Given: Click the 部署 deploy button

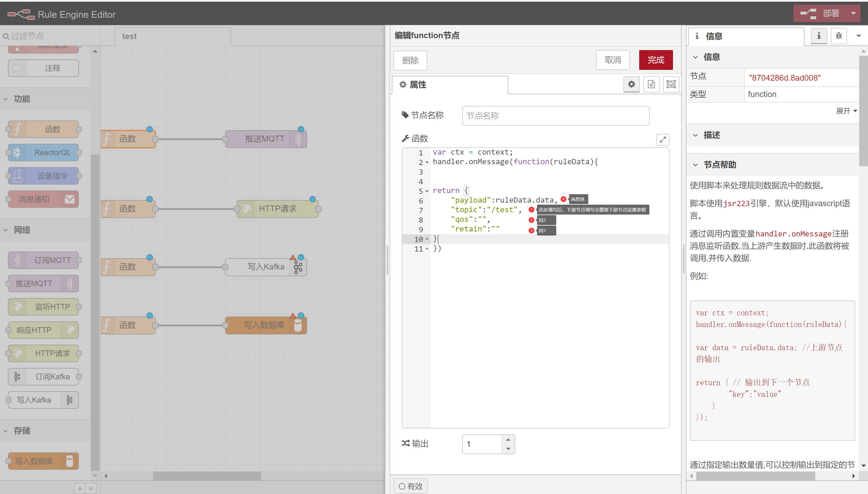Looking at the screenshot, I should (x=821, y=14).
